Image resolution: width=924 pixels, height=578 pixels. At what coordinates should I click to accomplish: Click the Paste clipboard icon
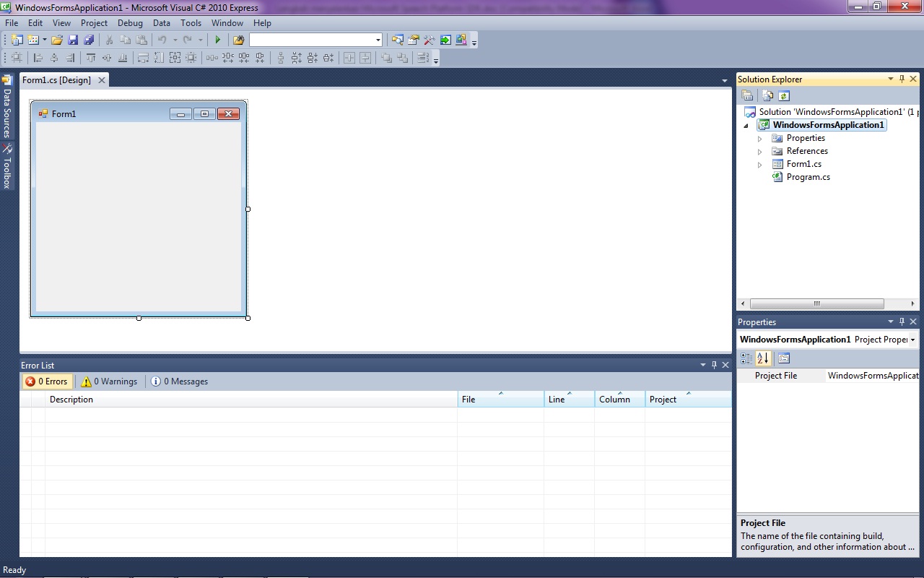tap(141, 40)
